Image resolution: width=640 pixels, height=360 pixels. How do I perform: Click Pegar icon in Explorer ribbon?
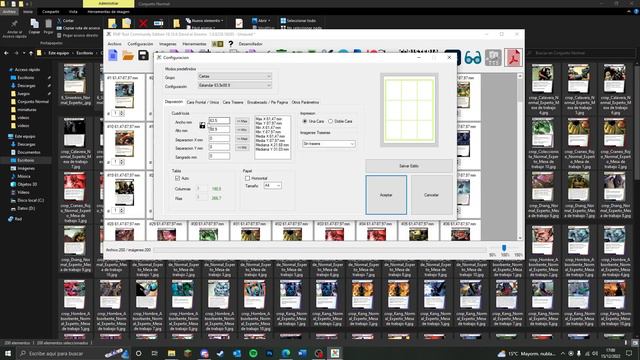click(x=49, y=26)
